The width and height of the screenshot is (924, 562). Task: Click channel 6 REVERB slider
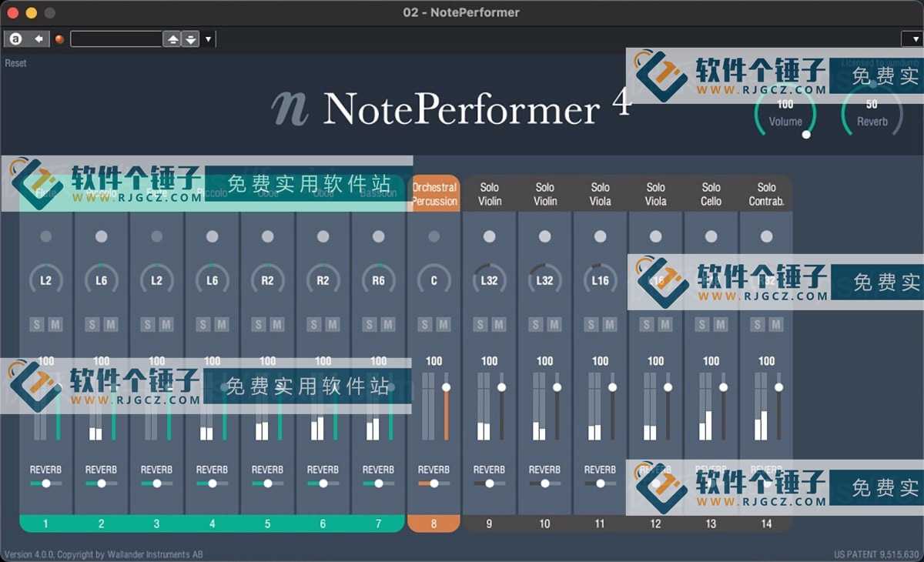click(x=323, y=483)
